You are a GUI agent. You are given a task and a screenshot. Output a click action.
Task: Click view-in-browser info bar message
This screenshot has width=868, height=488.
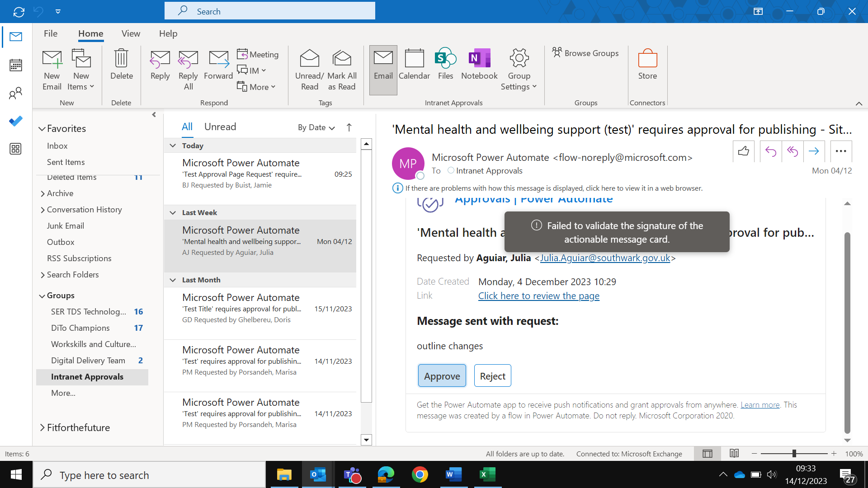coord(554,188)
